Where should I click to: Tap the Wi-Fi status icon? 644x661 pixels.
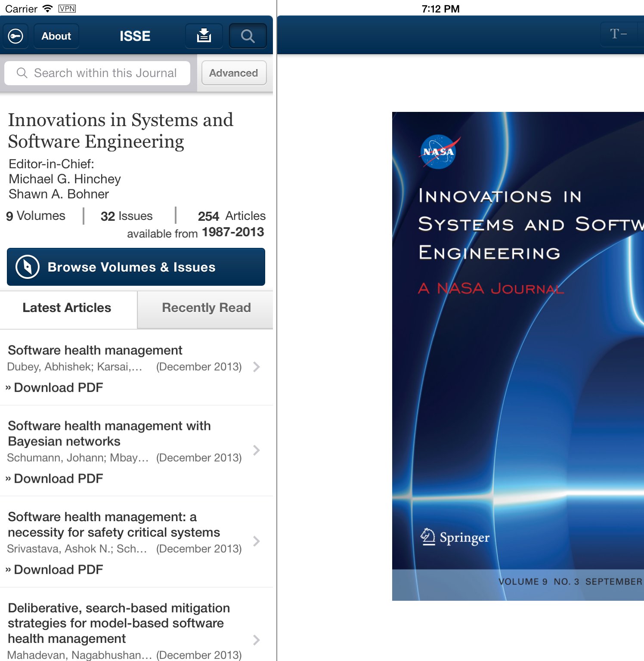coord(48,8)
